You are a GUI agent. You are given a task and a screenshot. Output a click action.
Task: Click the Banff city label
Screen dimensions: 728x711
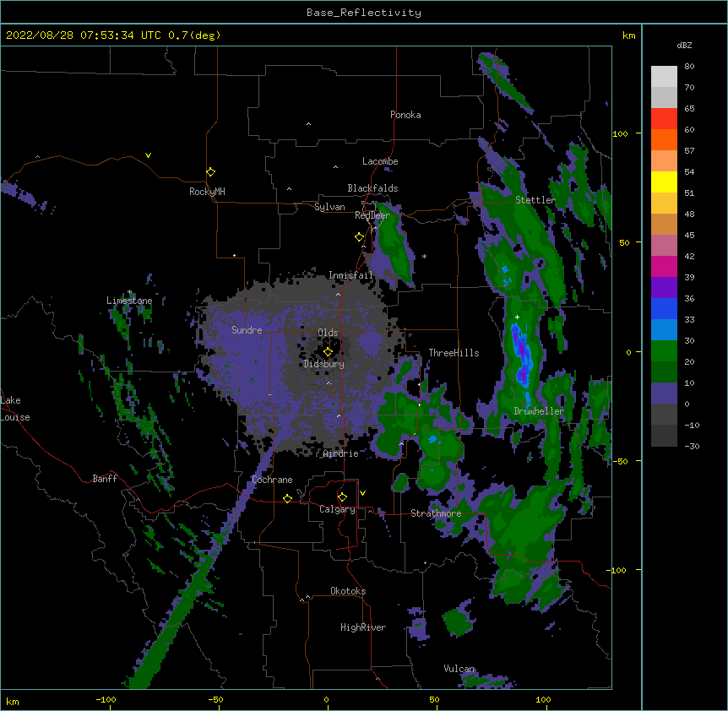[105, 479]
